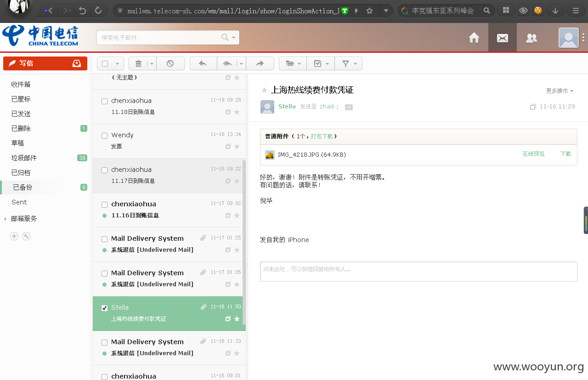The image size is (588, 380).
Task: Open the 收件箱 folder
Action: (21, 85)
